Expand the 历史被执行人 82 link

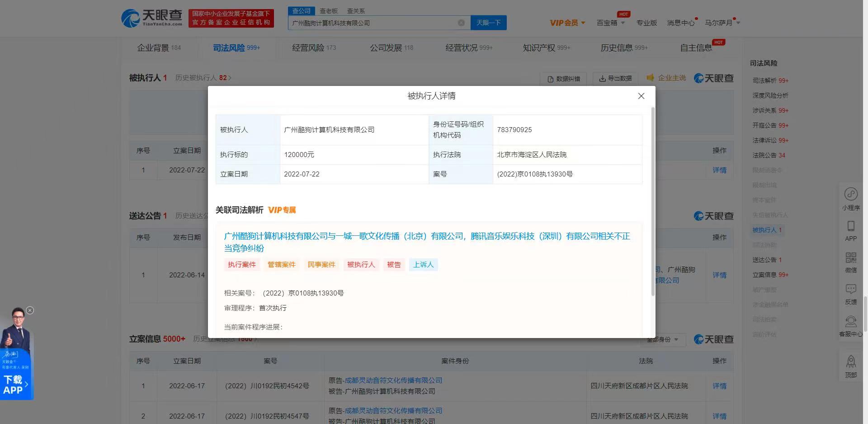(203, 78)
